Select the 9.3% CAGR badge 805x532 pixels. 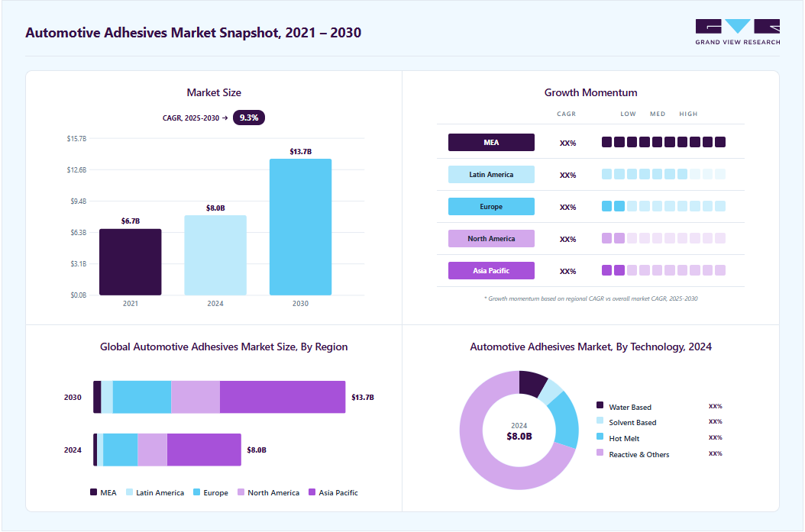(x=249, y=118)
